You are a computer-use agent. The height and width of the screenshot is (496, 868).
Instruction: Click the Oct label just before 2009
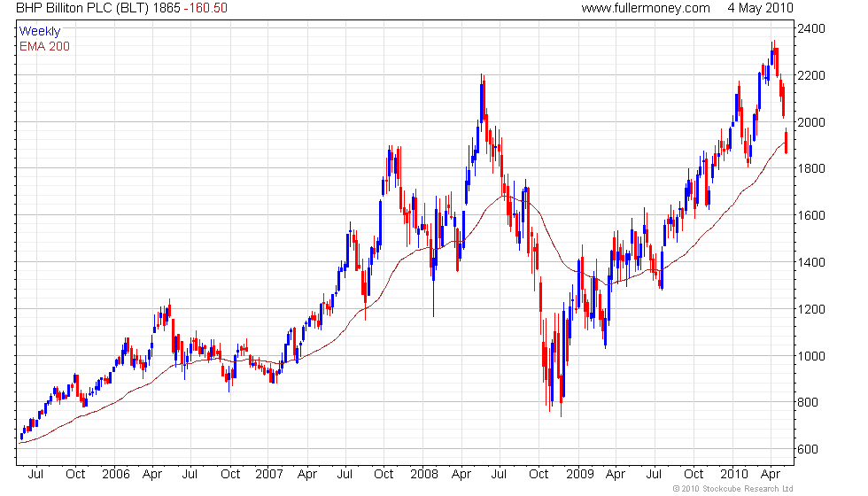click(539, 475)
